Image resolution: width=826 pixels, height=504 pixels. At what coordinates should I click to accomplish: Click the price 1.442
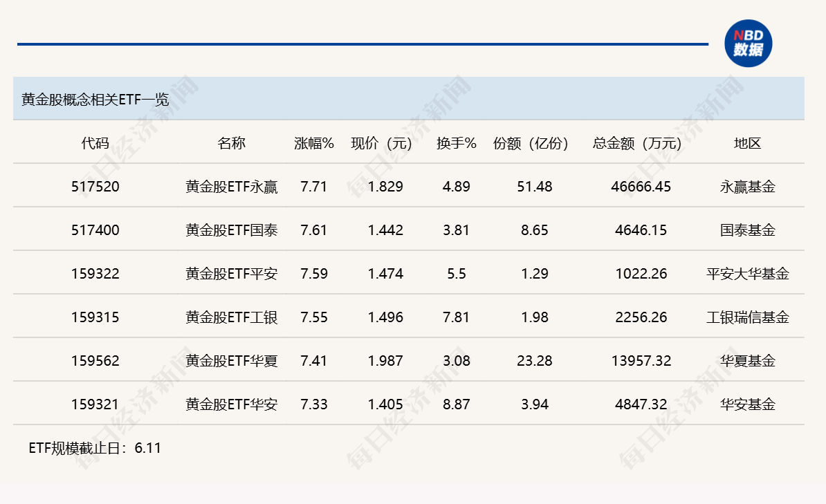[x=385, y=230]
